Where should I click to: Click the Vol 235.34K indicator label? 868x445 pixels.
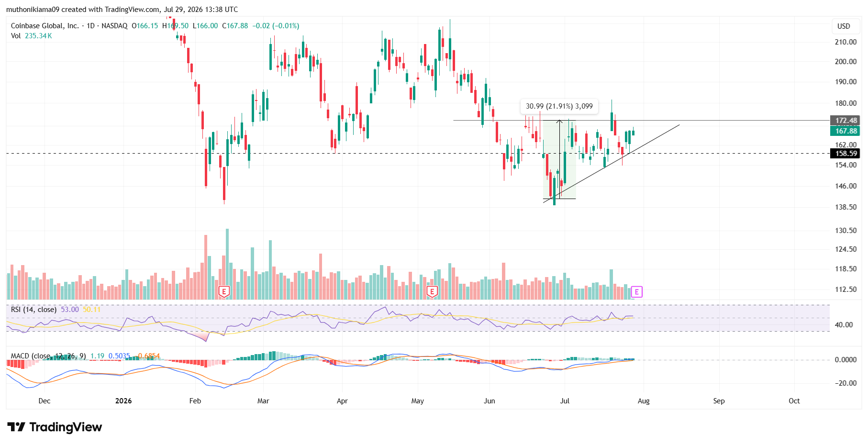[x=32, y=36]
